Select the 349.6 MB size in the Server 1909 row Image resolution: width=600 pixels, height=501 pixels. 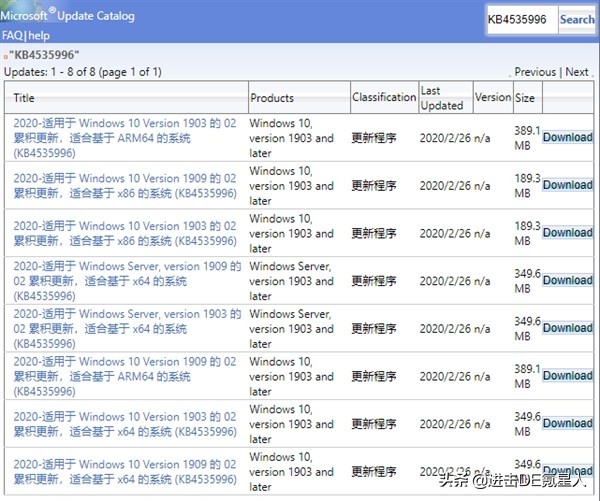(527, 281)
